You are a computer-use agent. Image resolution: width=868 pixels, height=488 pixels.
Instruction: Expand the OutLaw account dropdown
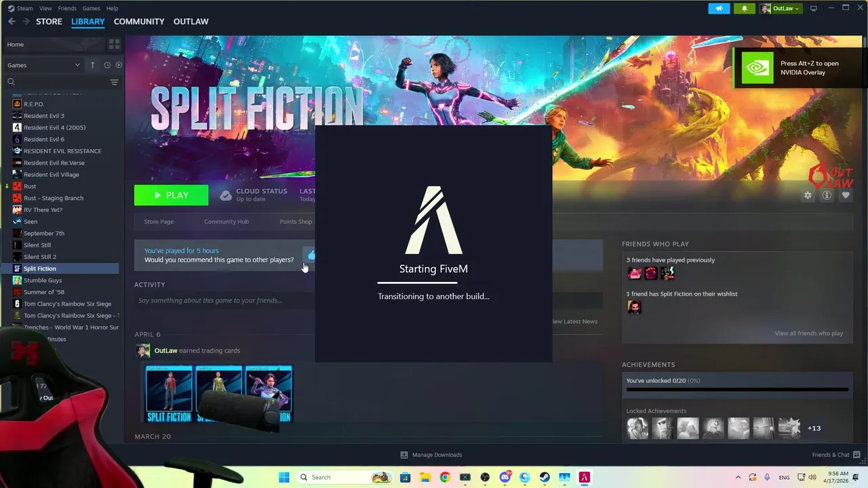click(781, 8)
